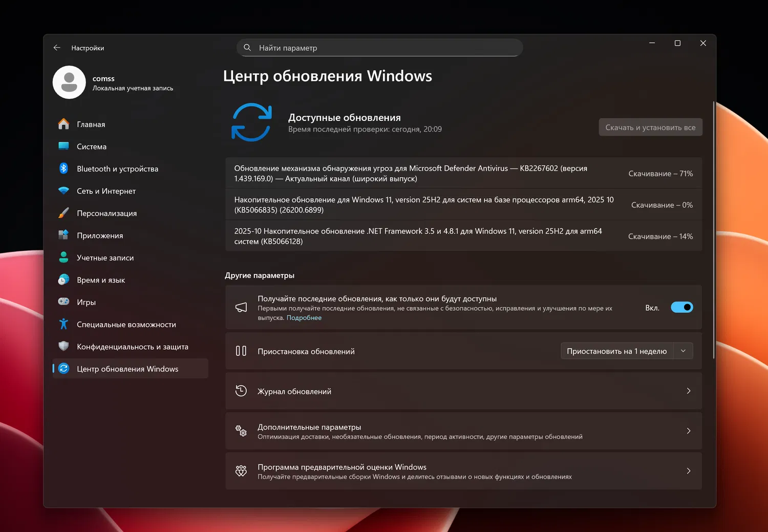Switch to Персонализация section
The width and height of the screenshot is (768, 532).
coord(131,213)
